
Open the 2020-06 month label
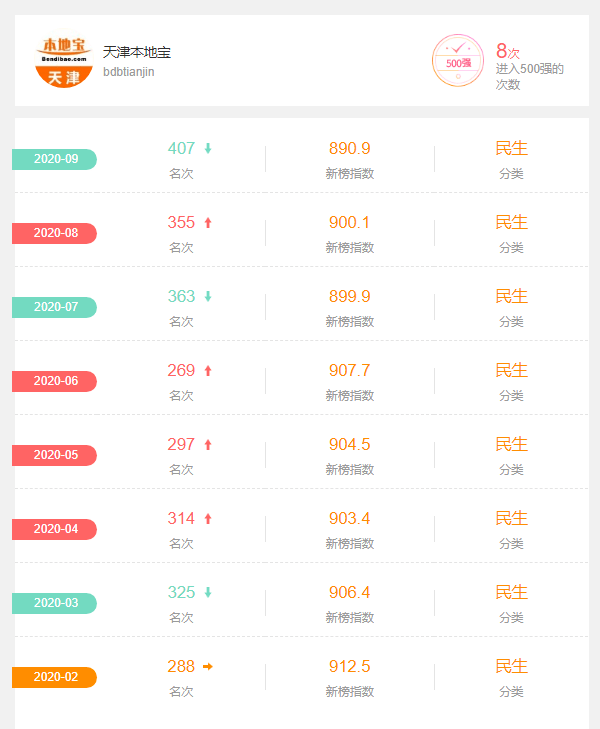55,381
